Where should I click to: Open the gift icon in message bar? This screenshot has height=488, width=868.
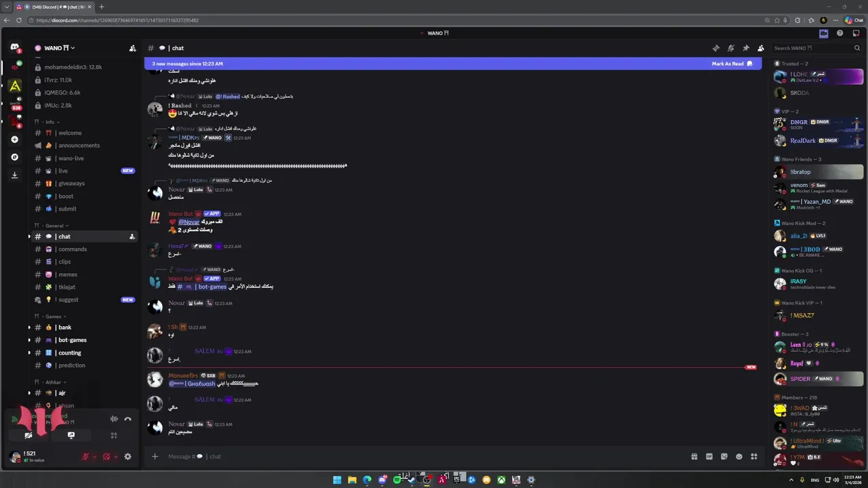[694, 456]
